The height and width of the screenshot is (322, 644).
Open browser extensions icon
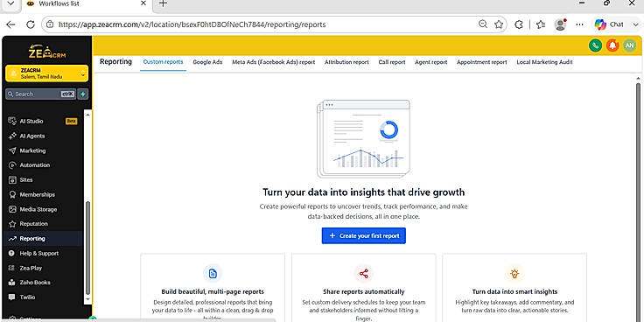(519, 24)
